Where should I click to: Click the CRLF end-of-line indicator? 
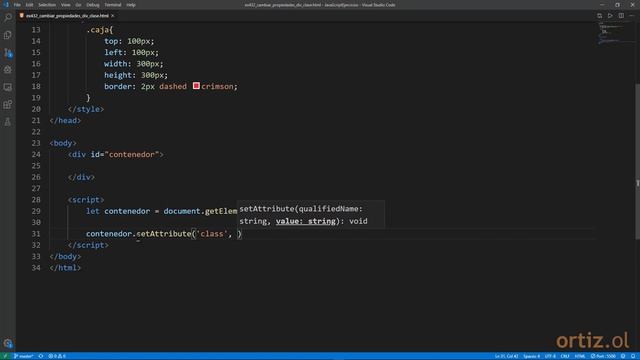(x=565, y=356)
